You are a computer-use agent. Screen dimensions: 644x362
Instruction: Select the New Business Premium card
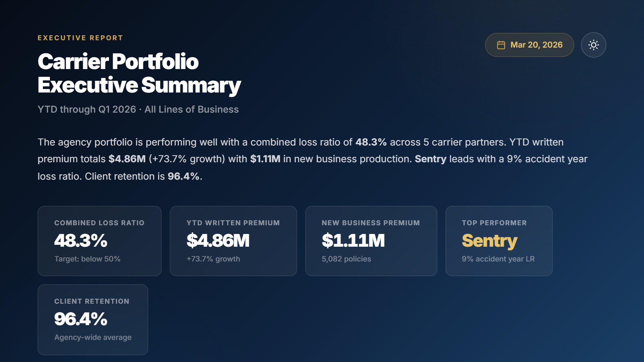click(x=371, y=241)
